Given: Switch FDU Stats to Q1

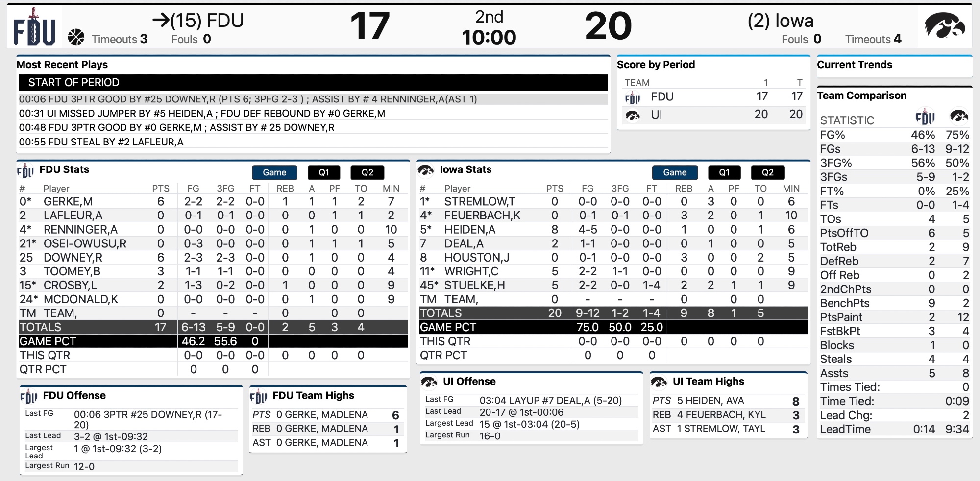Looking at the screenshot, I should [324, 172].
